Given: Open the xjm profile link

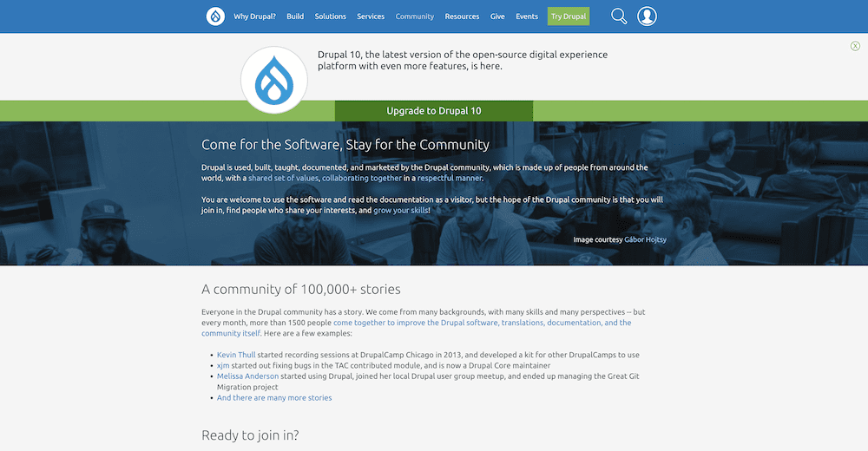Looking at the screenshot, I should 223,366.
